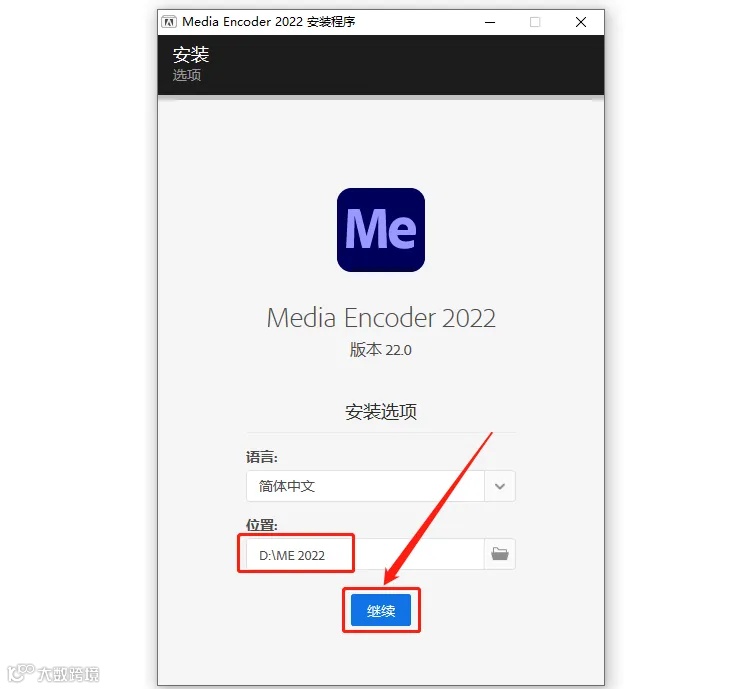The height and width of the screenshot is (689, 751).
Task: Click the empty part of location field
Action: 419,554
